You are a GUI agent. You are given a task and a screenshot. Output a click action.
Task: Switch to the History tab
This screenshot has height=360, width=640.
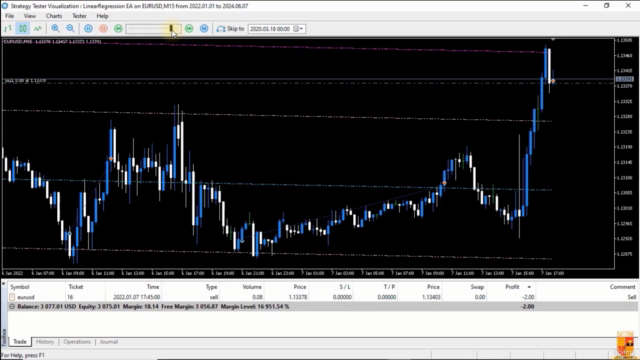(x=45, y=342)
